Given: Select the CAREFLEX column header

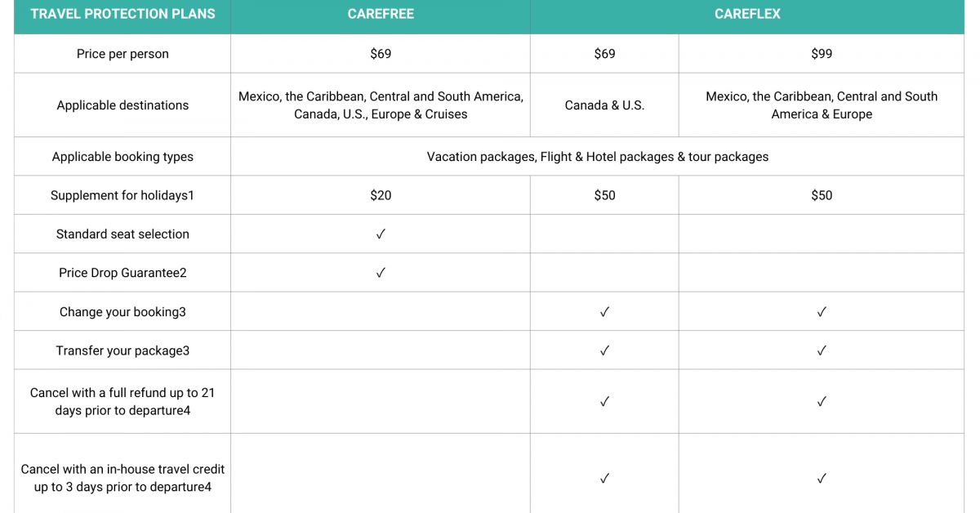Looking at the screenshot, I should point(746,14).
